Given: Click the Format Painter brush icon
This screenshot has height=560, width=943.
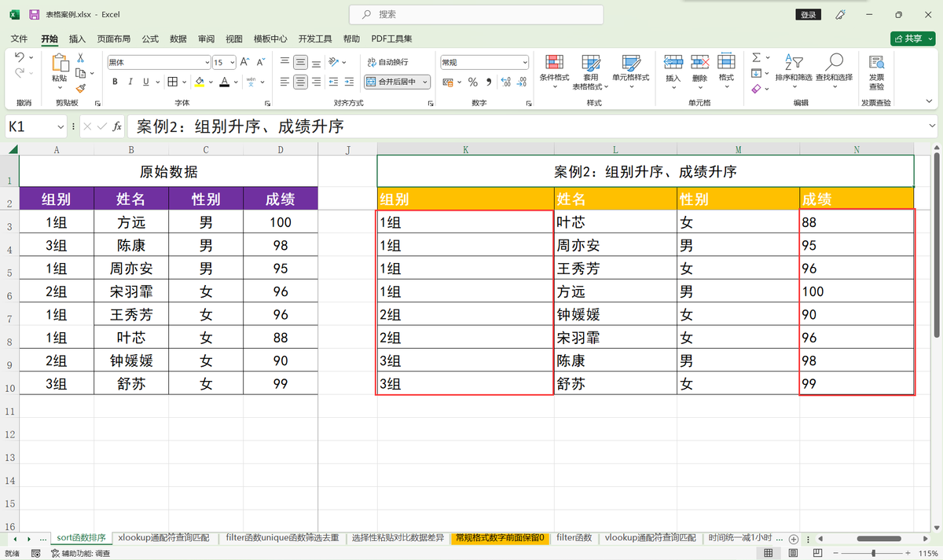Looking at the screenshot, I should [80, 89].
